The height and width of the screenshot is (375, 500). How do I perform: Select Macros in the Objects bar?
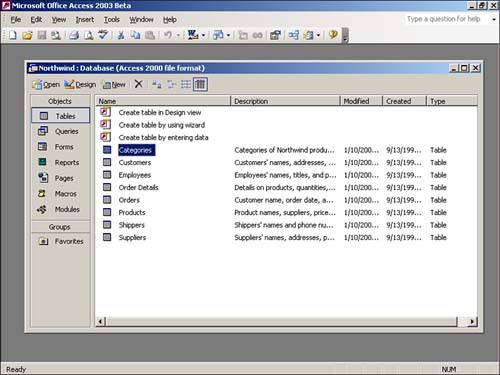[x=61, y=193]
